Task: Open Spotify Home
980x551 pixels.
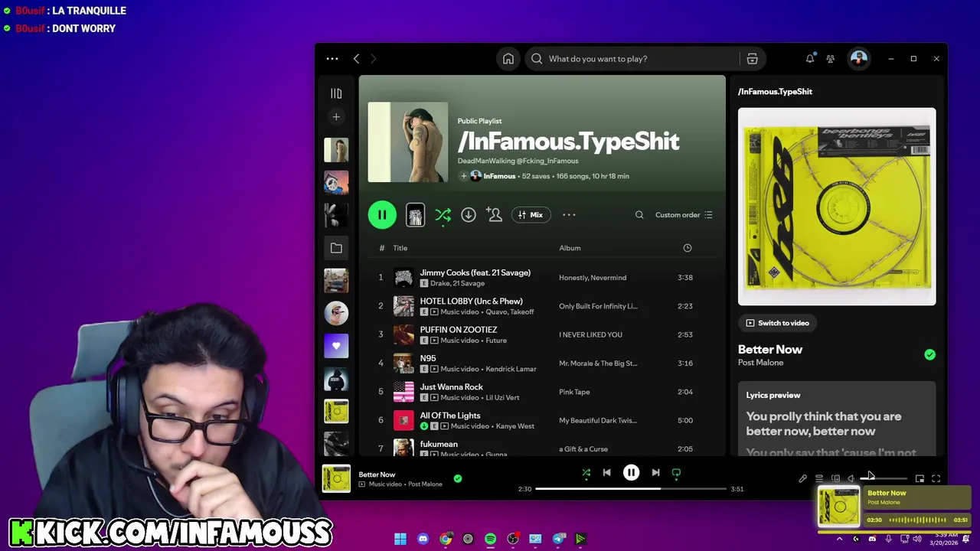Action: point(508,59)
